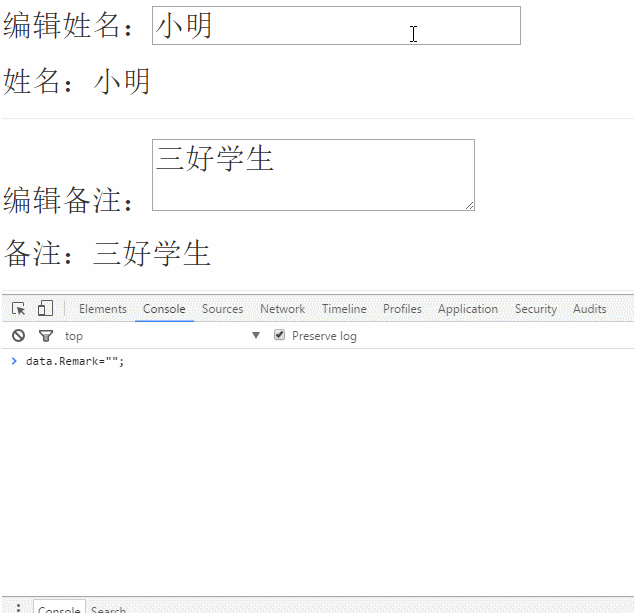634x613 pixels.
Task: Click the console filter funnel icon
Action: click(x=45, y=336)
